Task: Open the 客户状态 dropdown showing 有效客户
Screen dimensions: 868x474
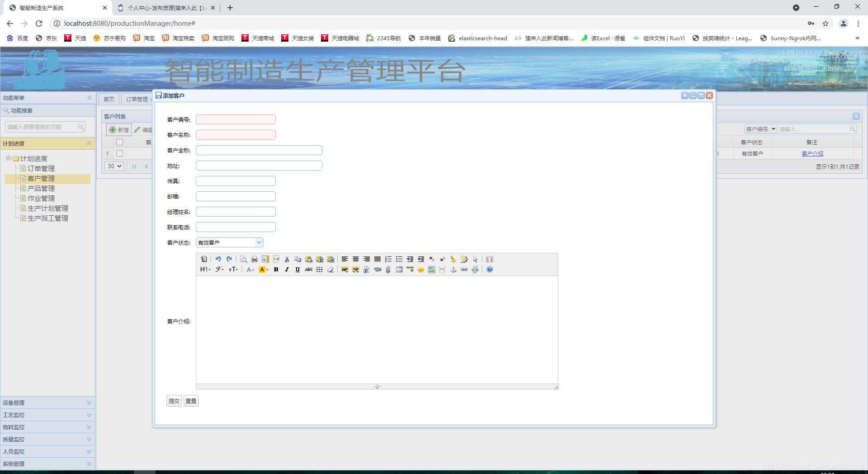Action: click(229, 242)
